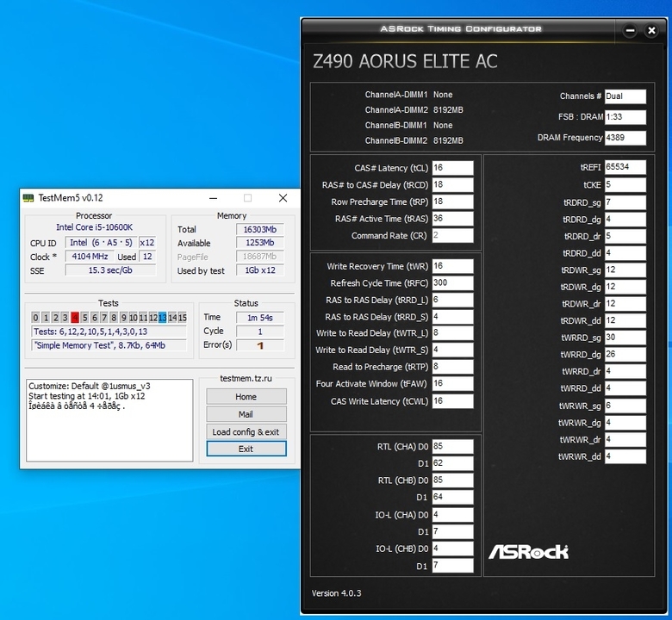Click the Total memory value 16303Mb
672x620 pixels.
pos(260,229)
